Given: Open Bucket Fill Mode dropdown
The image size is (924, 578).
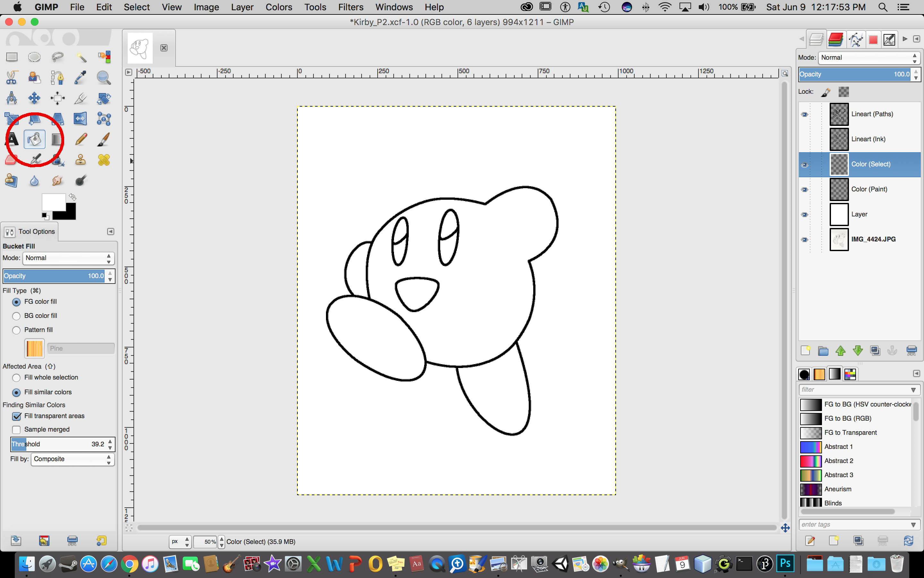Looking at the screenshot, I should tap(68, 258).
